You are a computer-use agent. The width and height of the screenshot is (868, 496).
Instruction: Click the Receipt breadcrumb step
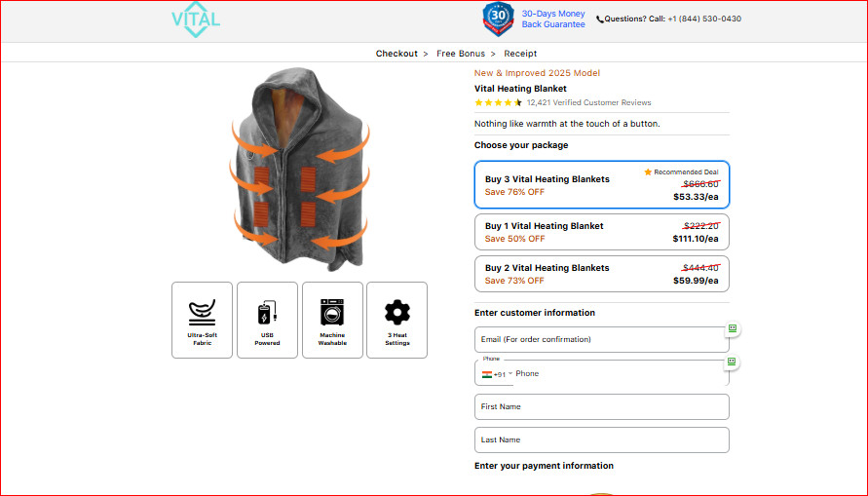(x=520, y=54)
